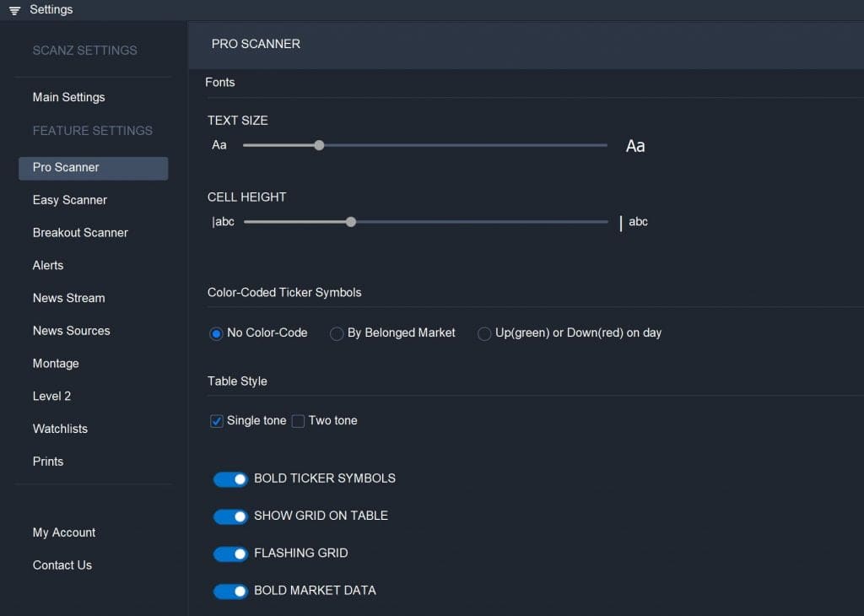Toggle off Bold Market Data
Image resolution: width=864 pixels, height=616 pixels.
pyautogui.click(x=229, y=591)
